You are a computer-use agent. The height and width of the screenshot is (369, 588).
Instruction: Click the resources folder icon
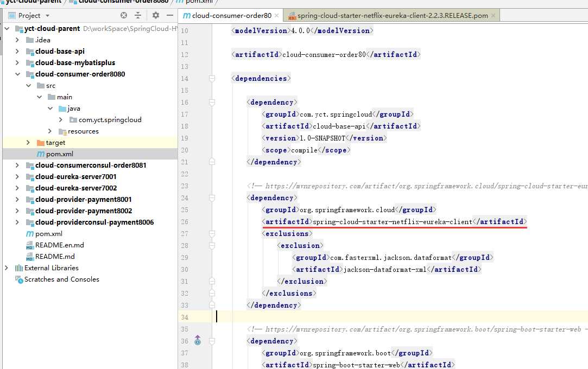62,131
